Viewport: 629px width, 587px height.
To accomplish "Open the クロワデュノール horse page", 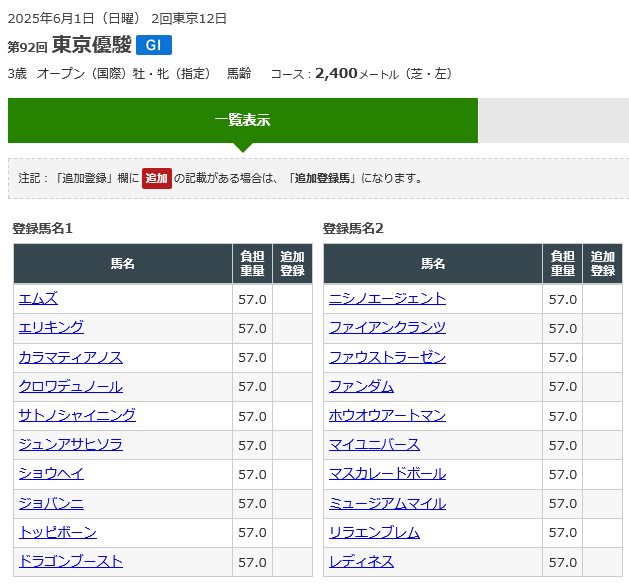I will pos(70,386).
